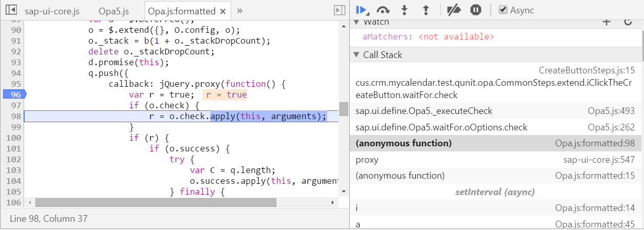Click the setInterval (async) separator label
Image resolution: width=644 pixels, height=230 pixels.
click(495, 192)
